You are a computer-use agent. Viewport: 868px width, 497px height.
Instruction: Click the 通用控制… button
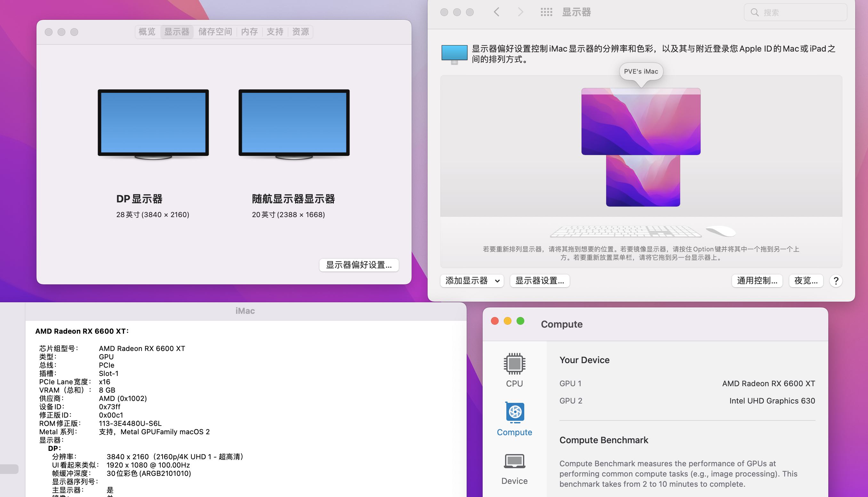pyautogui.click(x=757, y=281)
